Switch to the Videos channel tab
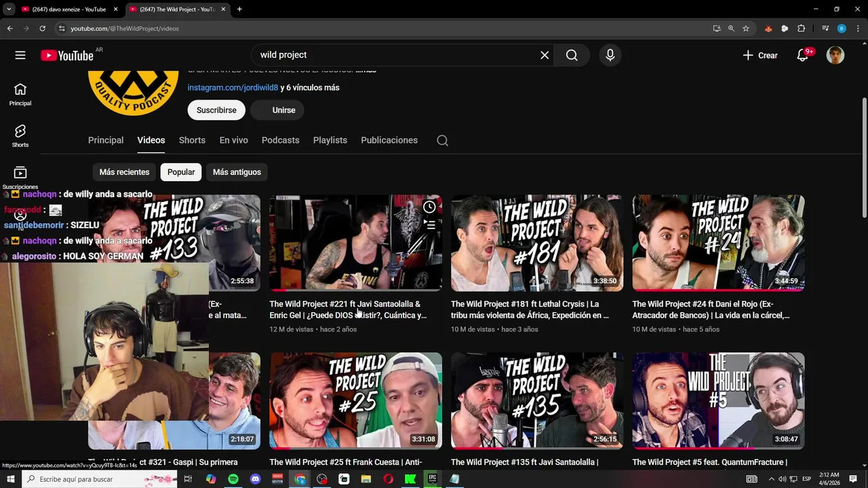This screenshot has width=868, height=488. pyautogui.click(x=151, y=140)
